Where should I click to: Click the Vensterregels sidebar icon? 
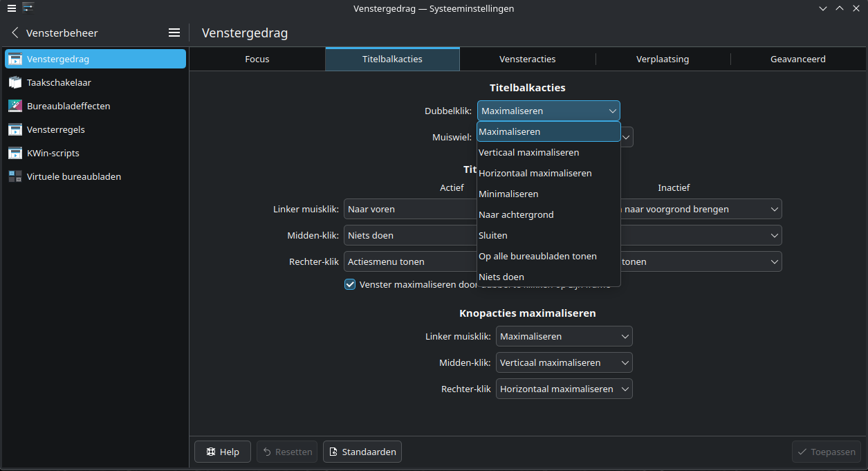tap(15, 129)
